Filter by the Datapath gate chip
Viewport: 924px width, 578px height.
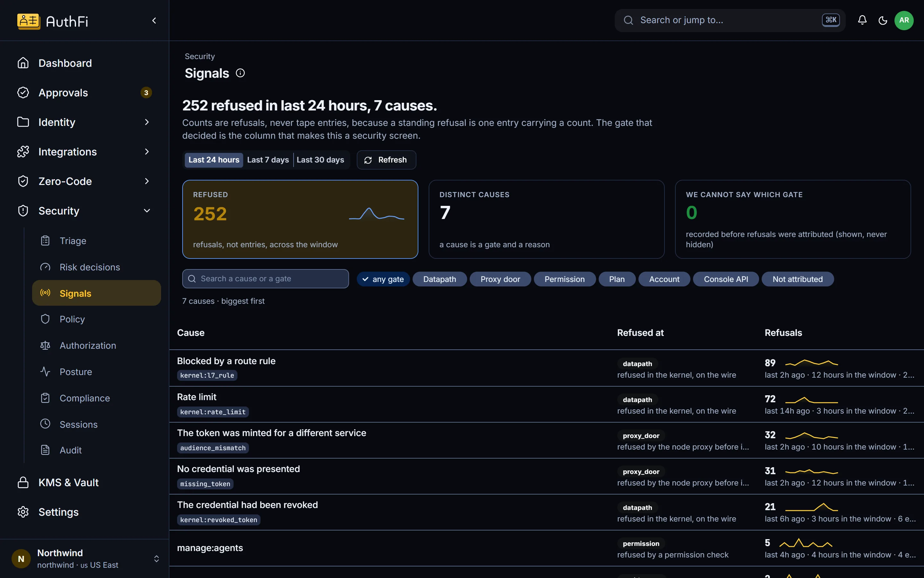tap(440, 279)
